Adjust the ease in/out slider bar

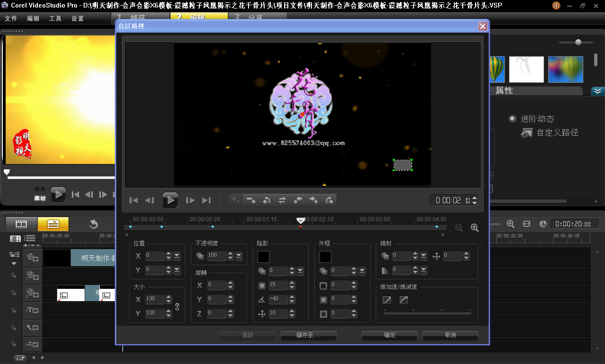tap(427, 312)
